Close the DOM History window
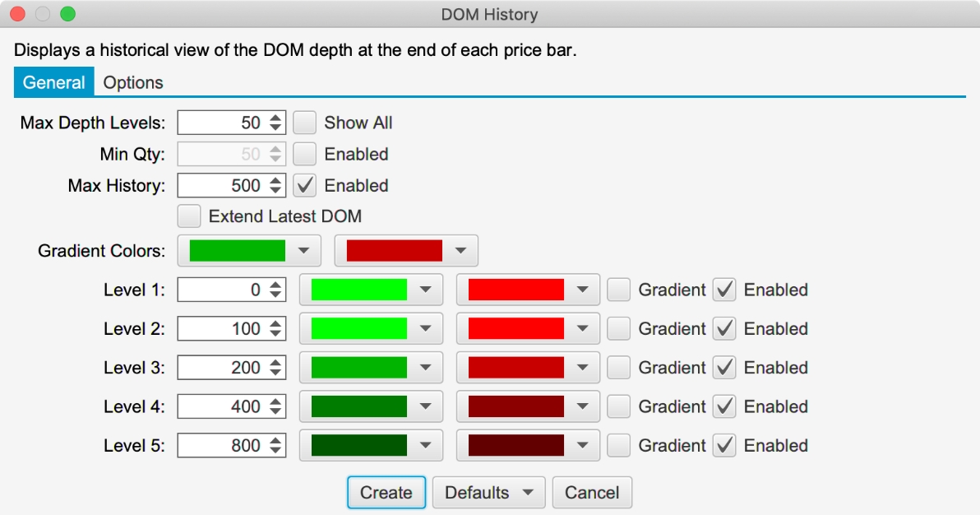 (17, 14)
